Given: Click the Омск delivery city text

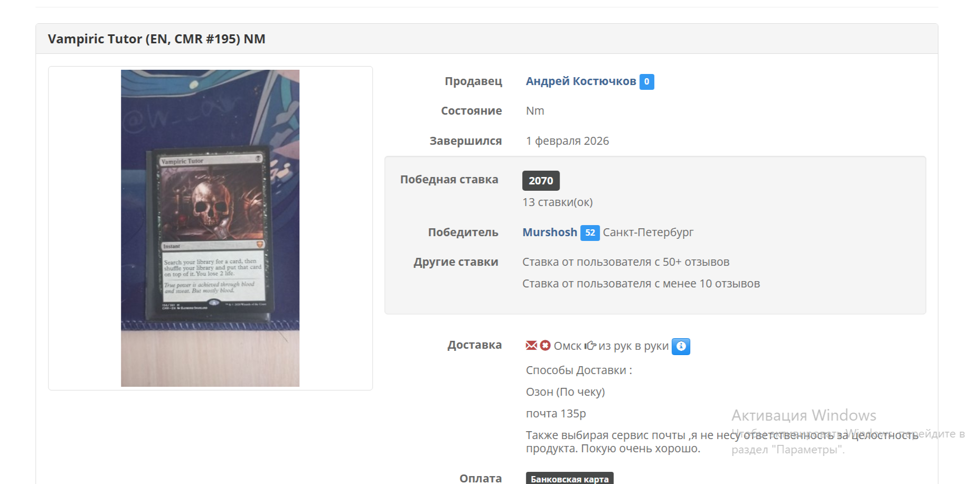Looking at the screenshot, I should tap(567, 346).
